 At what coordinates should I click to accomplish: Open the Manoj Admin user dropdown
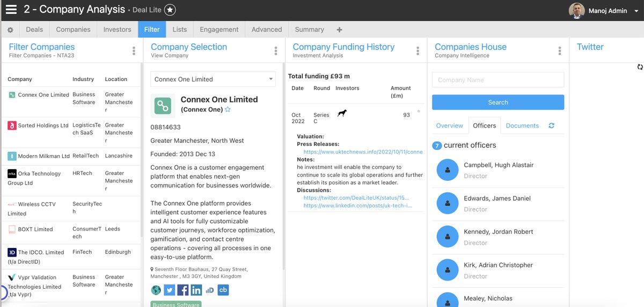click(605, 11)
